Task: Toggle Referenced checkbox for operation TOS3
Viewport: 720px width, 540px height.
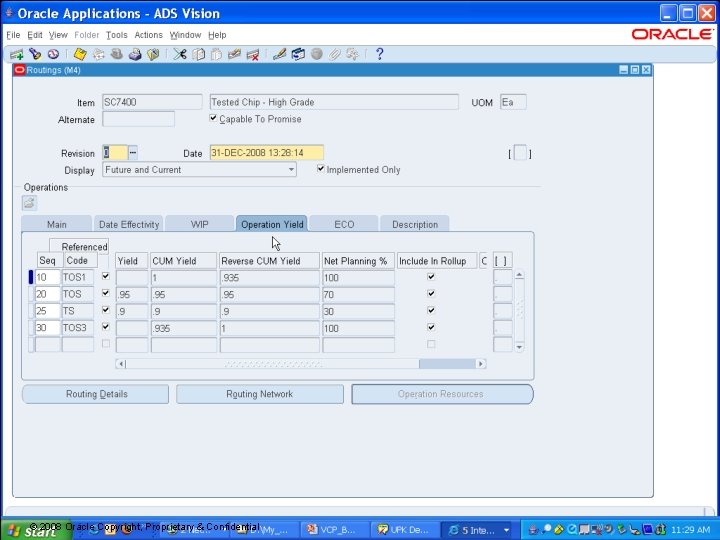Action: coord(106,327)
